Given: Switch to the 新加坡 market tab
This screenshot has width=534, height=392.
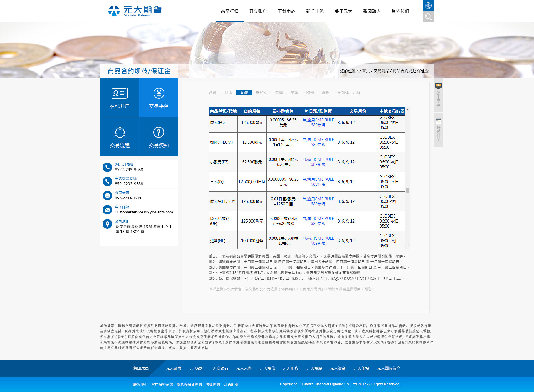Looking at the screenshot, I should pyautogui.click(x=261, y=93).
